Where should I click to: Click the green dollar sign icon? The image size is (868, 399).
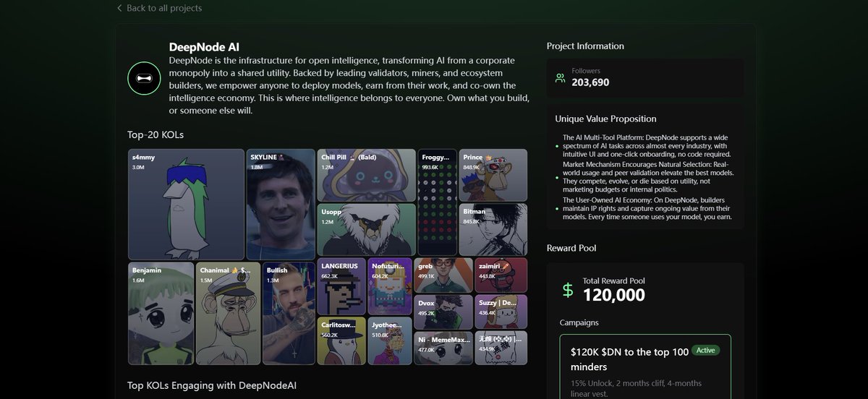(568, 291)
